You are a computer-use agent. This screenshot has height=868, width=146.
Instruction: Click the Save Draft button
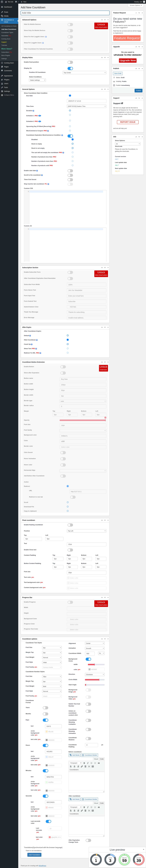pos(118,73)
